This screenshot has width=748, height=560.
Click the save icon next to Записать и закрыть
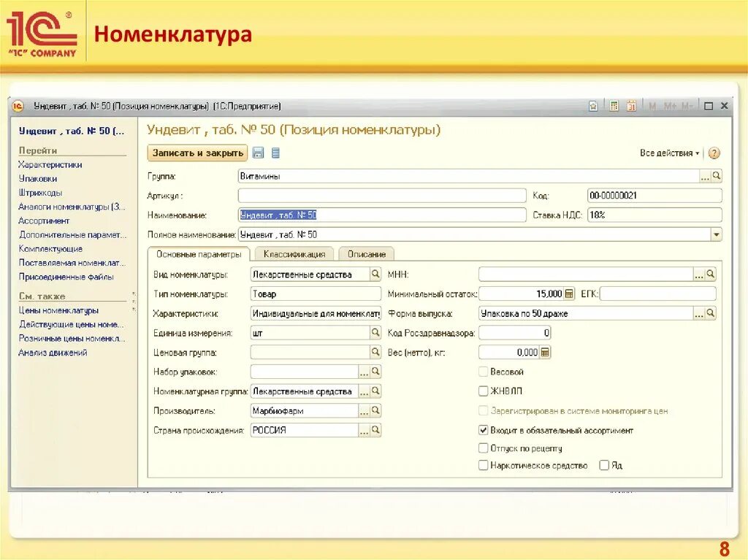(x=258, y=152)
